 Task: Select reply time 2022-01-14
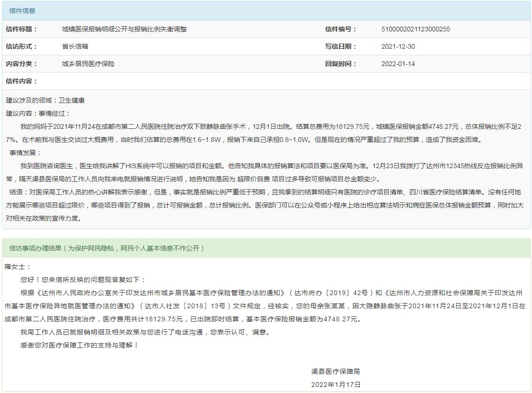398,64
